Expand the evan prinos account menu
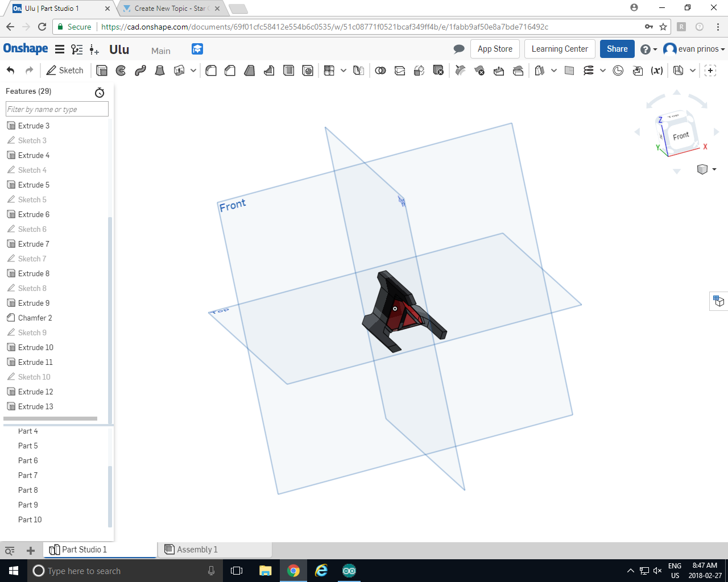This screenshot has width=728, height=582. 694,49
